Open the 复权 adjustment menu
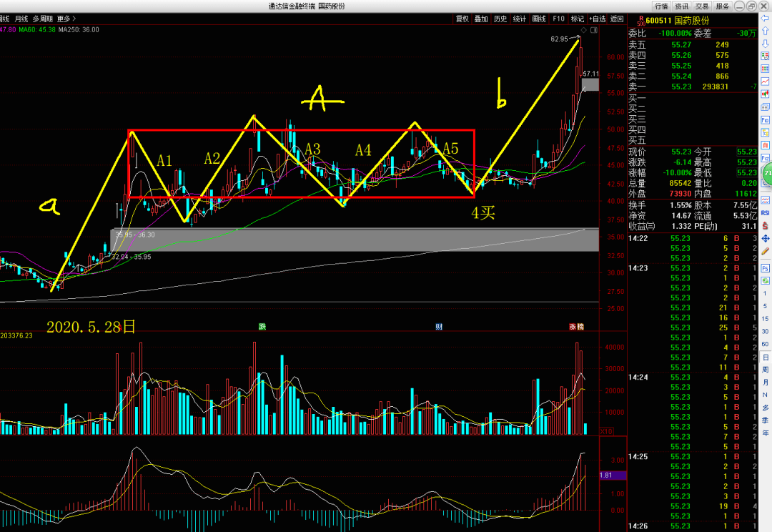This screenshot has height=532, width=772. 462,19
